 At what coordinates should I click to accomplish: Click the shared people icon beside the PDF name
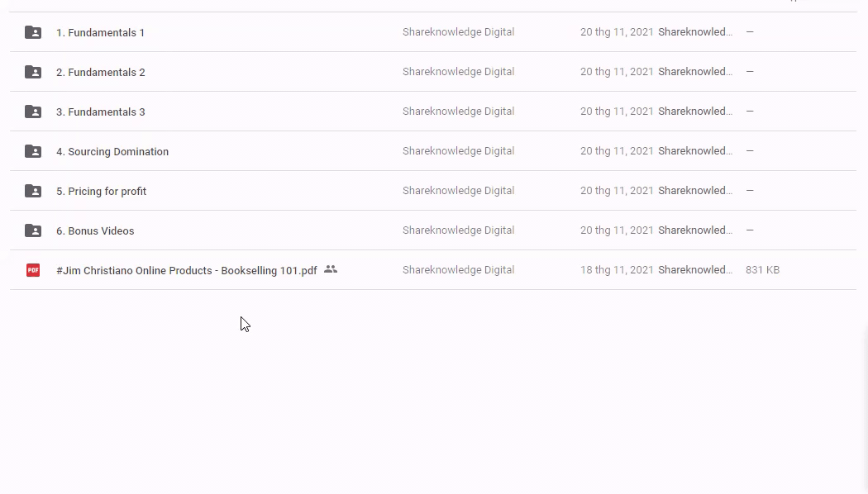(331, 269)
